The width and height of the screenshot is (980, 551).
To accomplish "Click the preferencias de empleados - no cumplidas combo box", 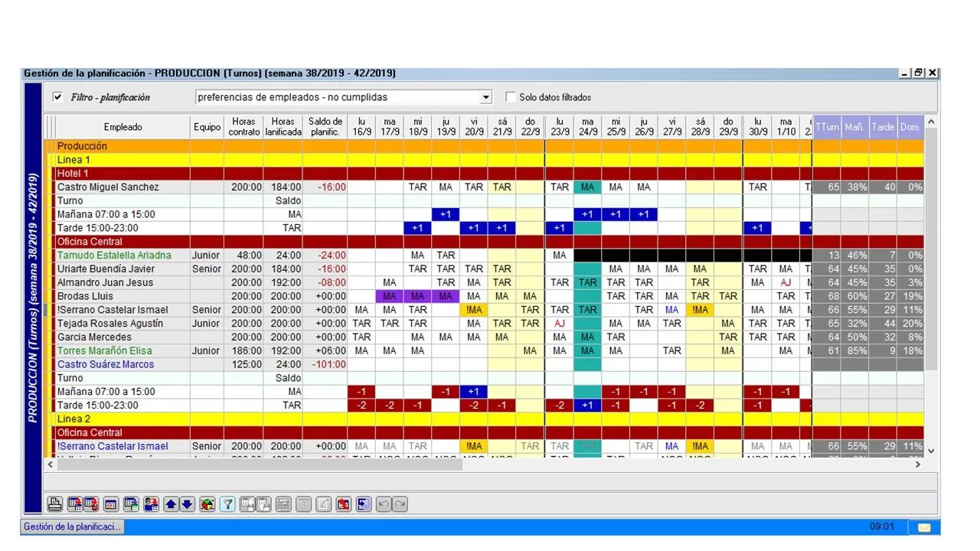I will tap(344, 97).
